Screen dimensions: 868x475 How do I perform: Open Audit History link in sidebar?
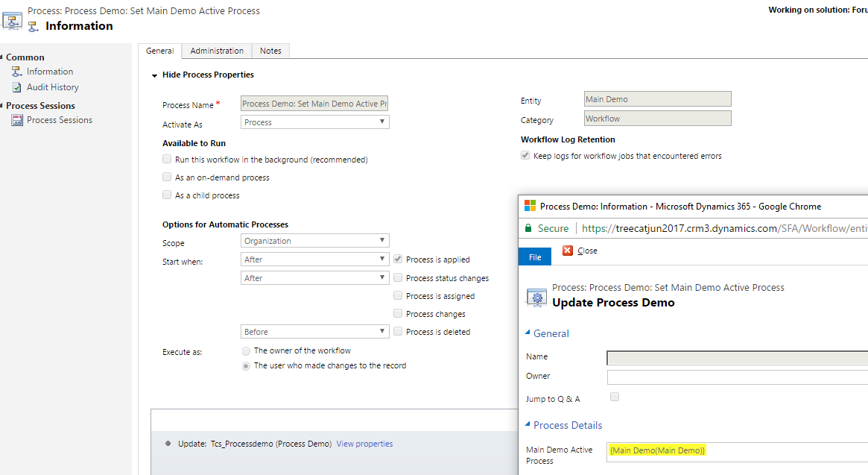pyautogui.click(x=53, y=87)
